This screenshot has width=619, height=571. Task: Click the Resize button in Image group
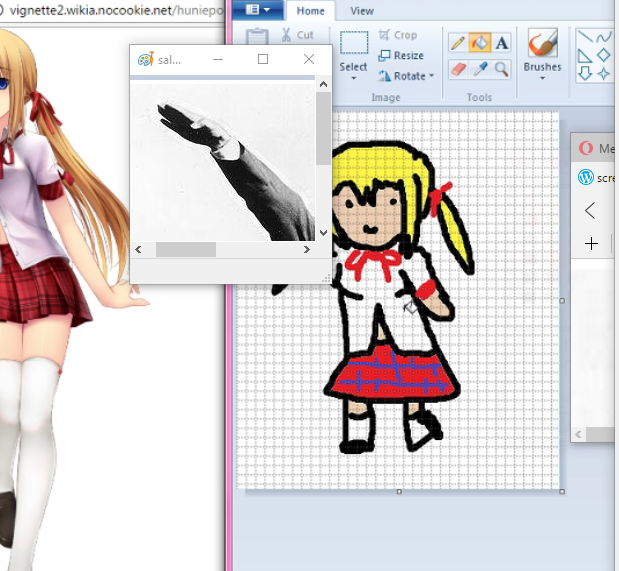[401, 55]
